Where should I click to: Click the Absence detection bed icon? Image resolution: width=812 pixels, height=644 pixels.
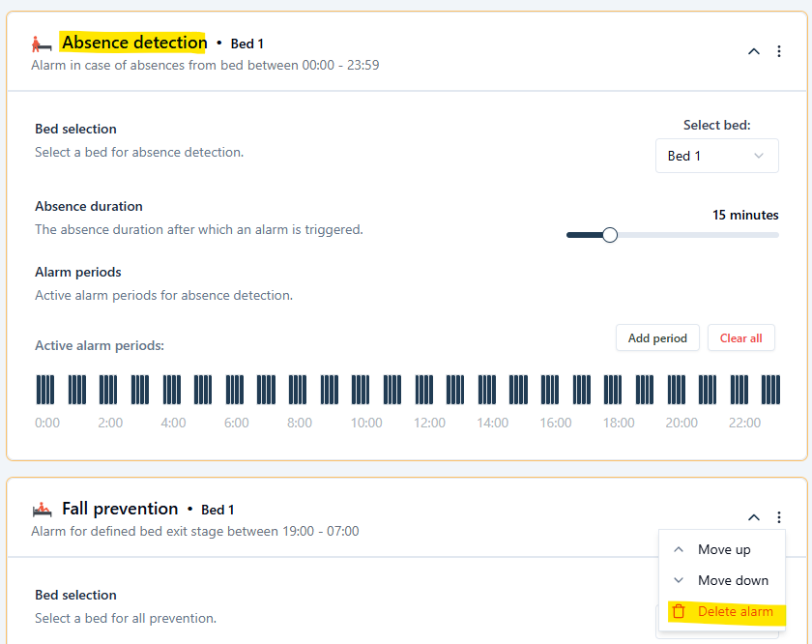pos(42,44)
